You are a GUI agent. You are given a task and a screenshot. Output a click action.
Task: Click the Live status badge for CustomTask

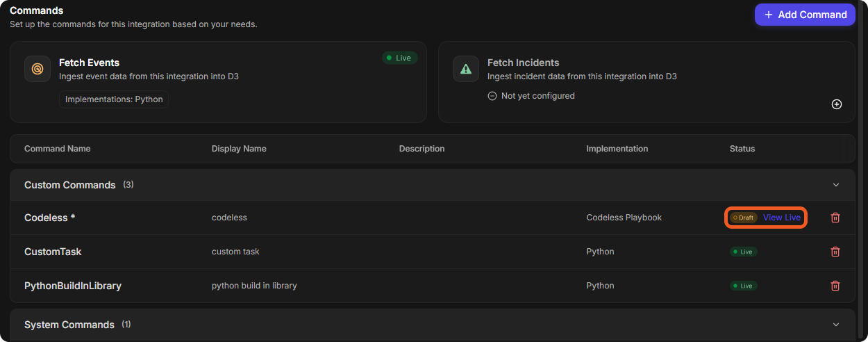743,252
